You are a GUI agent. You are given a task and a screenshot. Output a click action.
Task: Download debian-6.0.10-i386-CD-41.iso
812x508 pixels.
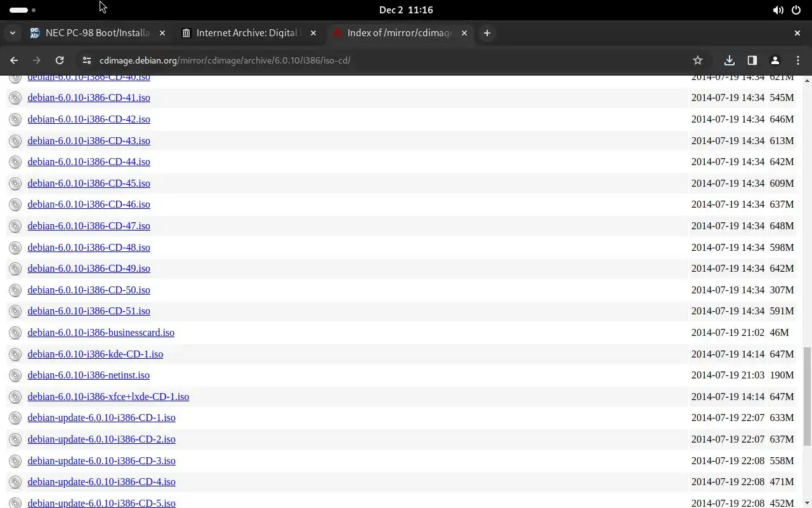tap(89, 98)
